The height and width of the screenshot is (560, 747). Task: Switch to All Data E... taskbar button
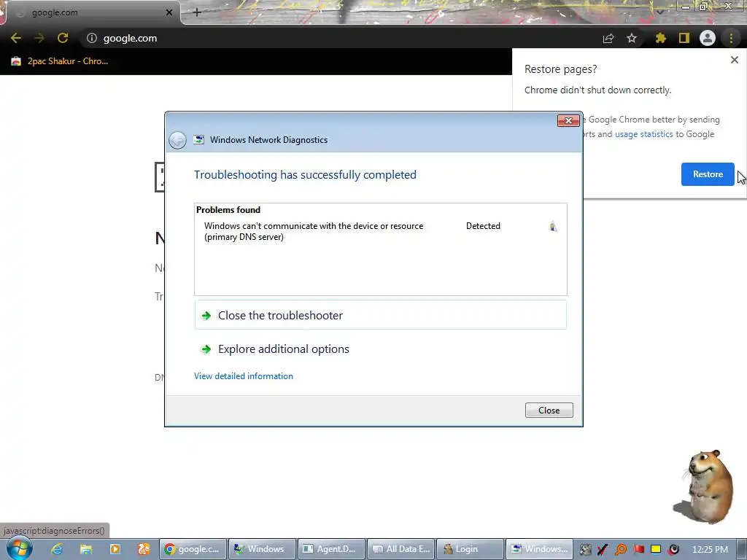coord(400,549)
